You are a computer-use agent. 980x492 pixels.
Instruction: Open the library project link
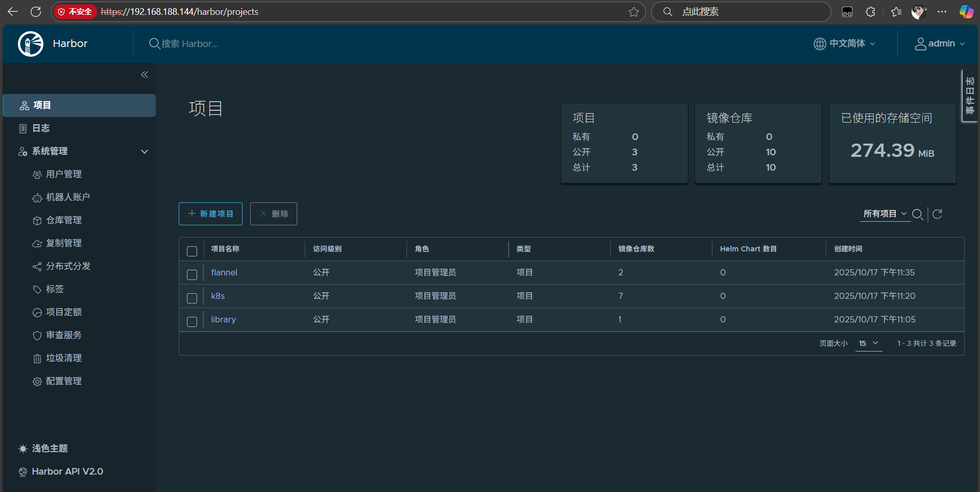[223, 320]
